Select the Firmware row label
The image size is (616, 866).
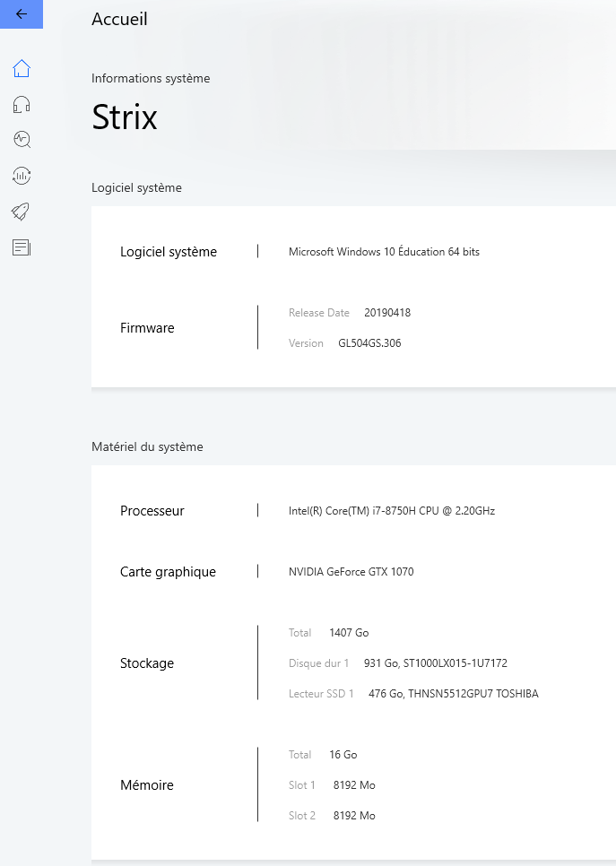coord(147,328)
